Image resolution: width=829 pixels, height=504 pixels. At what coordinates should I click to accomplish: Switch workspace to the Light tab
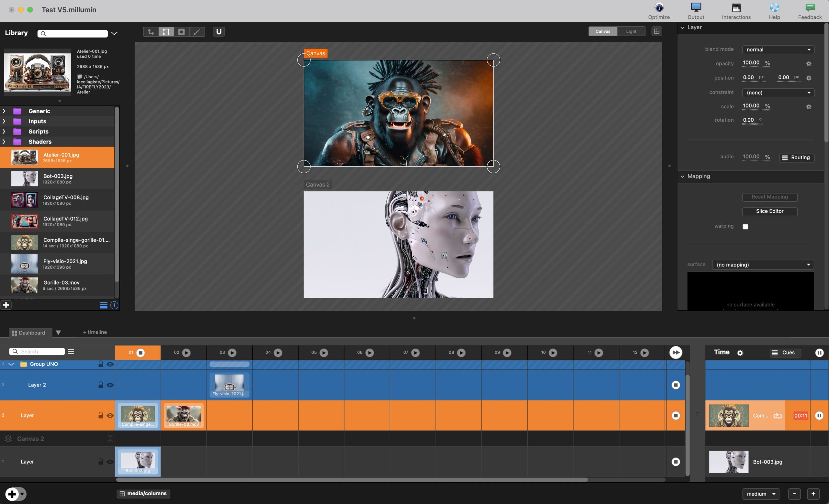(631, 31)
